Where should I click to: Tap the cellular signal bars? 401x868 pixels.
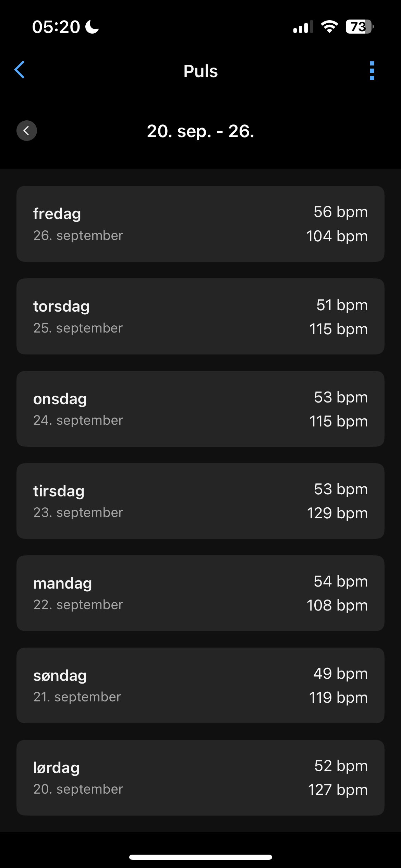coord(303,27)
